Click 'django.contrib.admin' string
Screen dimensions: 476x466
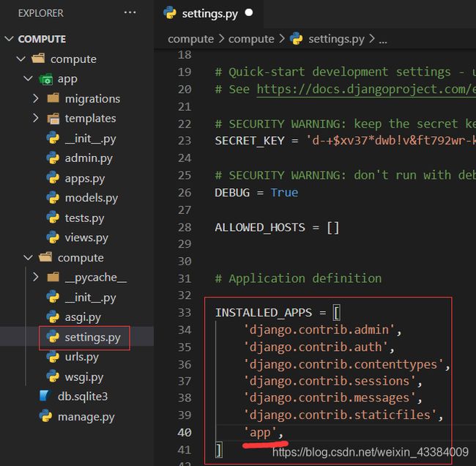pyautogui.click(x=319, y=330)
